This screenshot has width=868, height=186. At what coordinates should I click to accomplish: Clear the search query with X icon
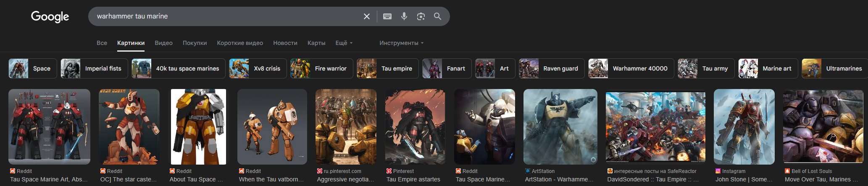click(x=367, y=16)
